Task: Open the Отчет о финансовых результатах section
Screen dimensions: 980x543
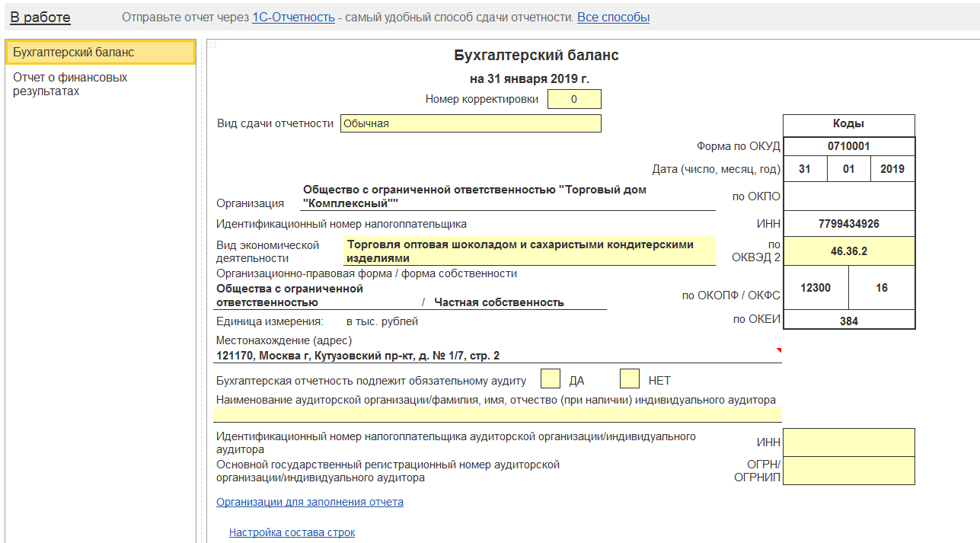Action: [x=70, y=85]
